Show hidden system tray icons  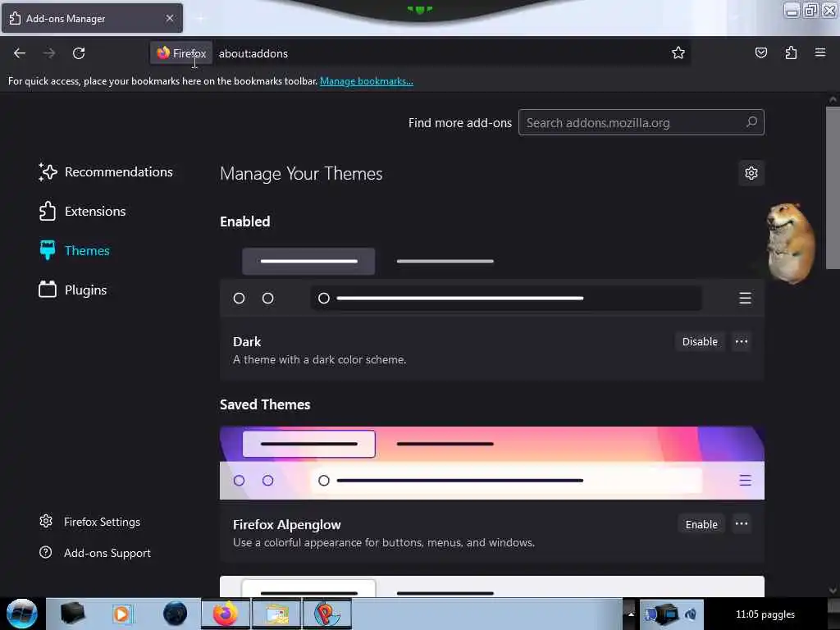[x=631, y=614]
